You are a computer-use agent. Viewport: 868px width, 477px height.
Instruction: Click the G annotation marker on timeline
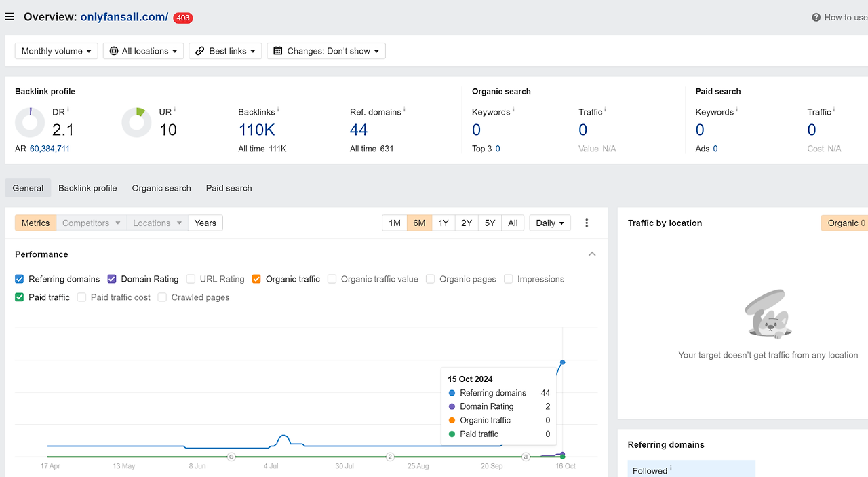tap(231, 457)
